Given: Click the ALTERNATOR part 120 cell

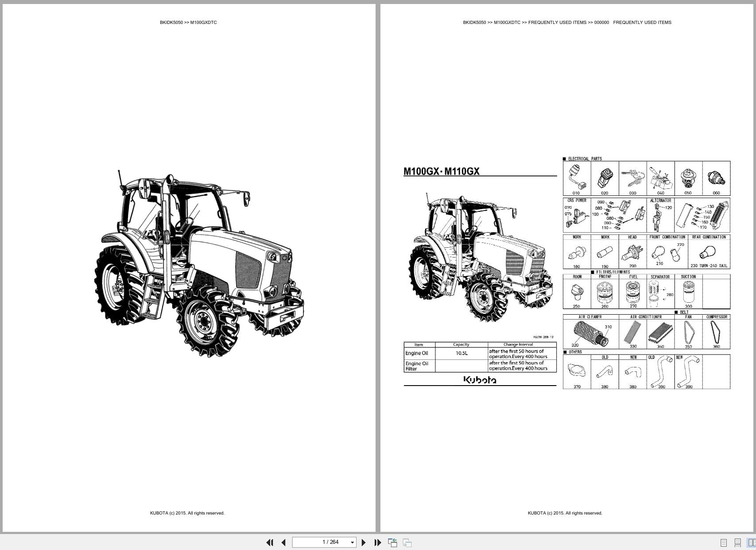Looking at the screenshot, I should [660, 215].
